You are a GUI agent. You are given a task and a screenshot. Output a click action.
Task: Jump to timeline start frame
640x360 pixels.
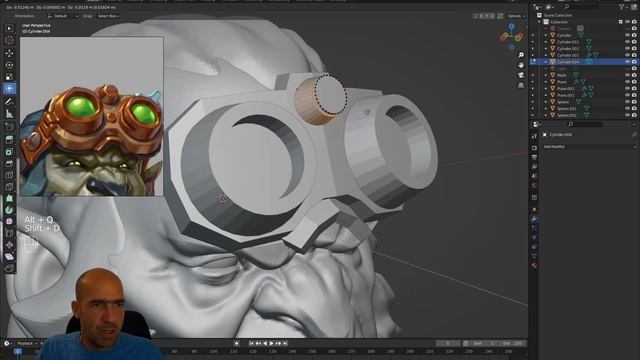coord(251,343)
